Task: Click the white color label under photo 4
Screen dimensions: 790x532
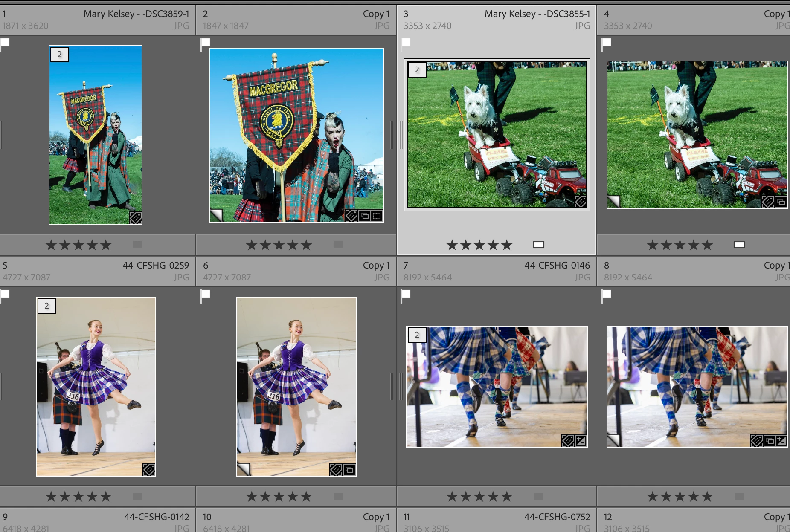Action: pos(739,245)
